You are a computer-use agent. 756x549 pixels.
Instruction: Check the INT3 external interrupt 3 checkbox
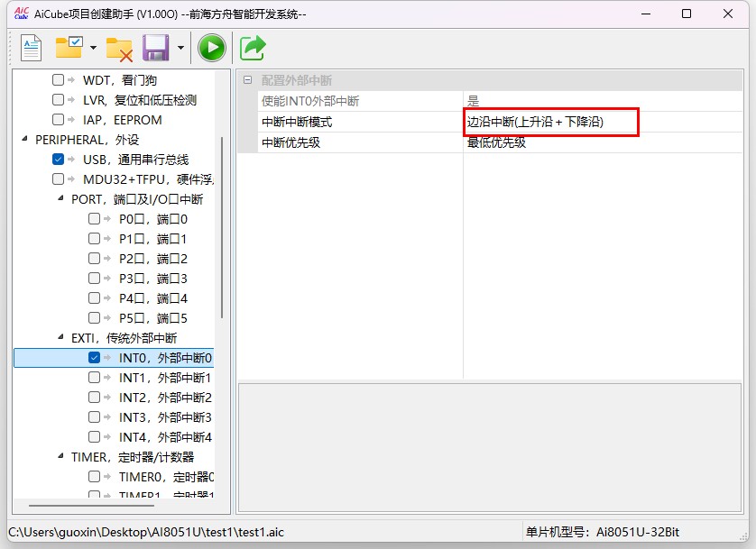pyautogui.click(x=94, y=417)
